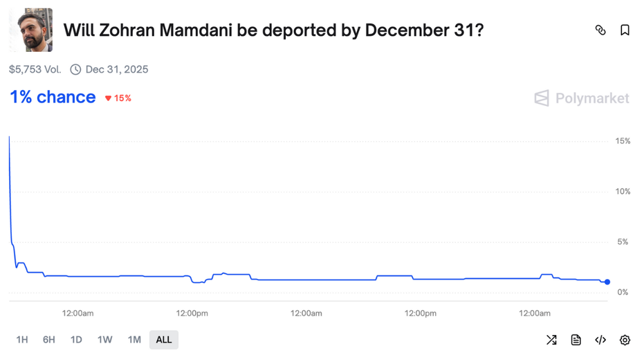Click the Polymarket logo watermark
This screenshot has width=644, height=362.
pos(582,98)
